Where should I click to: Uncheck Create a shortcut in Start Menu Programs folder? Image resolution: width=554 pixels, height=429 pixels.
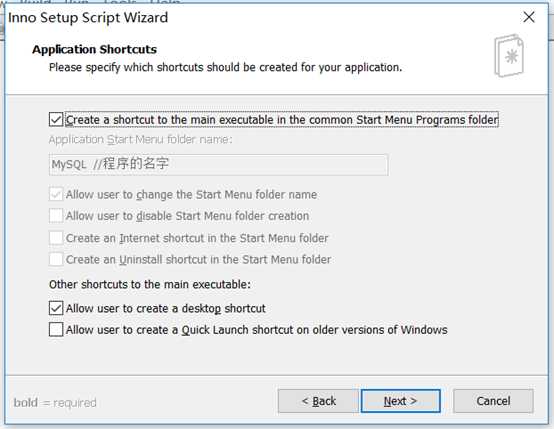[x=56, y=119]
